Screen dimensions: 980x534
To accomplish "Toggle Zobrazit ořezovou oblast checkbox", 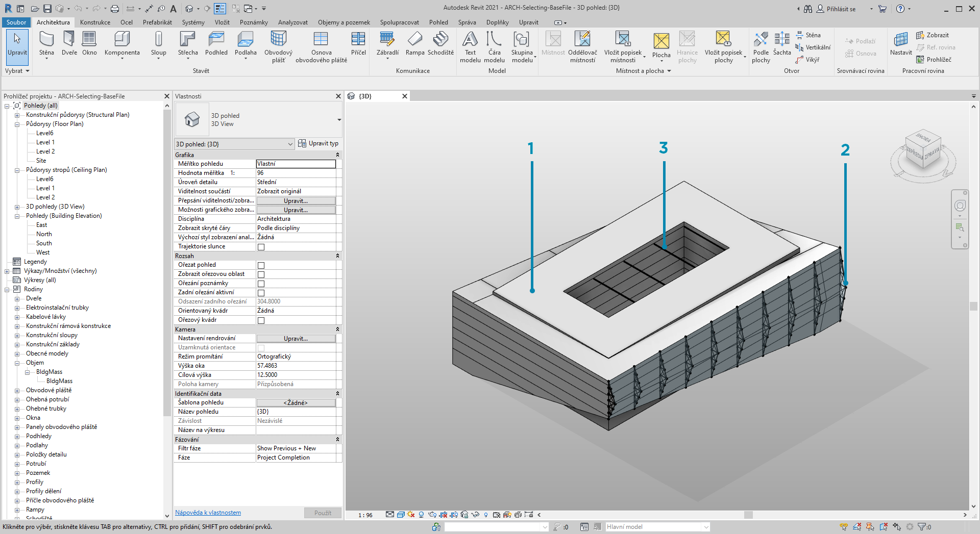I will coord(261,274).
